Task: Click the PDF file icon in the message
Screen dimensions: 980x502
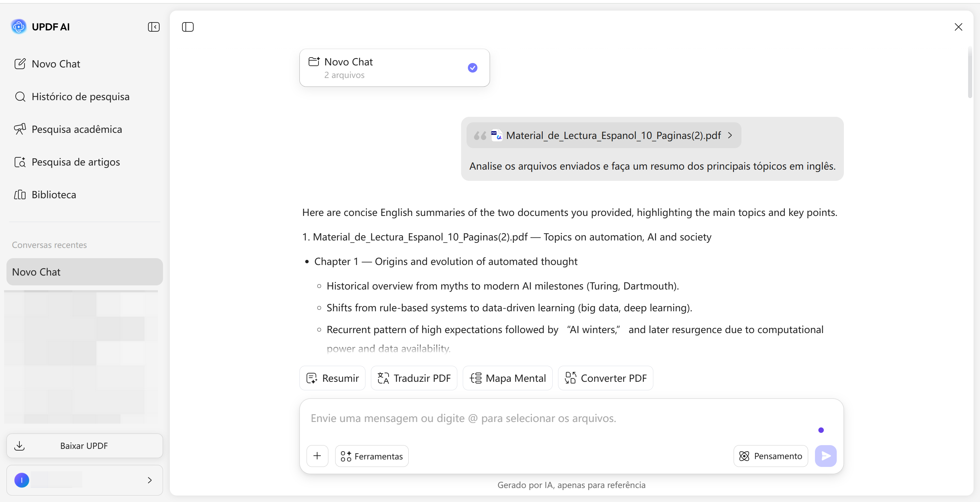Action: [x=496, y=135]
